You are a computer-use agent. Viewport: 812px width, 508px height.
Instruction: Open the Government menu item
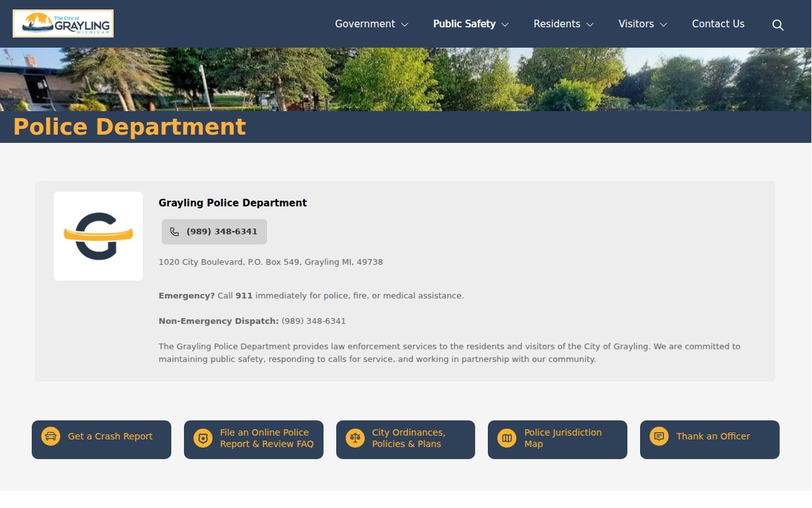[x=365, y=23]
